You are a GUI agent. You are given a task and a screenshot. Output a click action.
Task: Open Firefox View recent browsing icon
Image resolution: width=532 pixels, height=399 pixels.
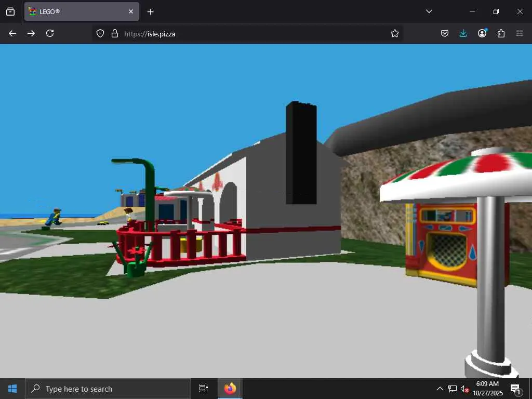pos(10,11)
